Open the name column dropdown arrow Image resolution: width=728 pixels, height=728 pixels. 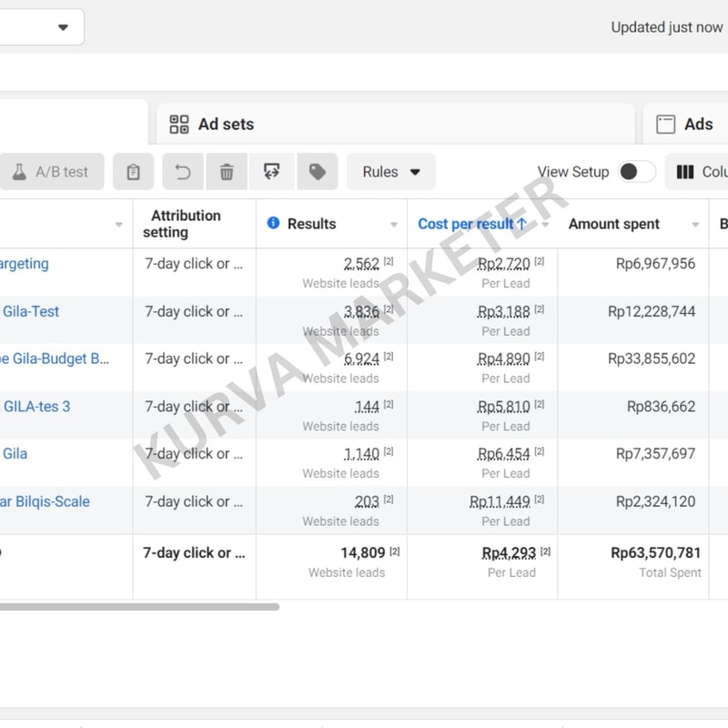click(x=119, y=225)
